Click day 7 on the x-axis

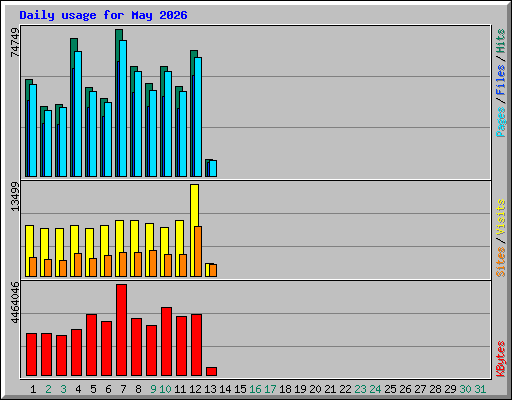tap(123, 389)
